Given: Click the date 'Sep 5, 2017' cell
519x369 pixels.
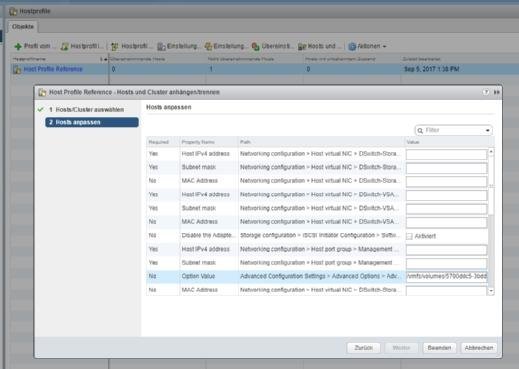Looking at the screenshot, I should [431, 69].
